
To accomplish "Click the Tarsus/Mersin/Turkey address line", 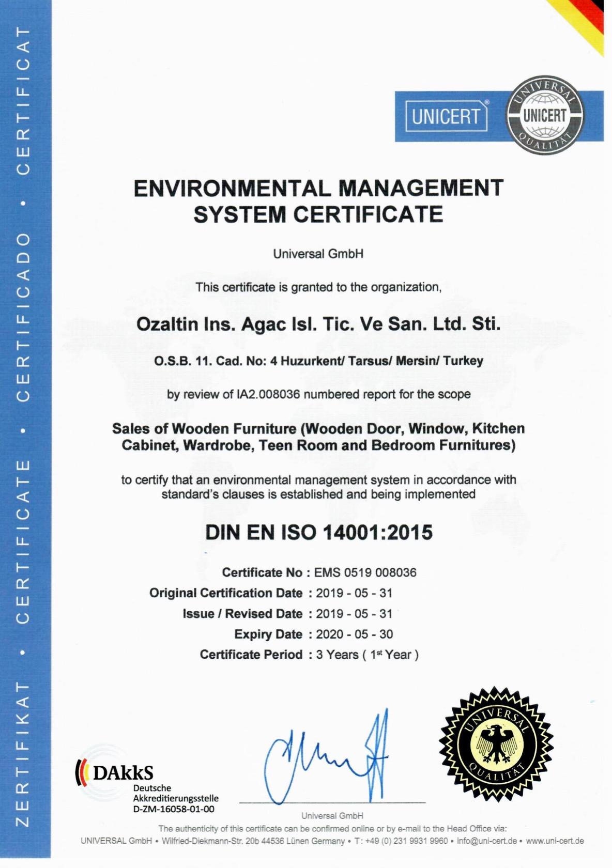I will 318,361.
